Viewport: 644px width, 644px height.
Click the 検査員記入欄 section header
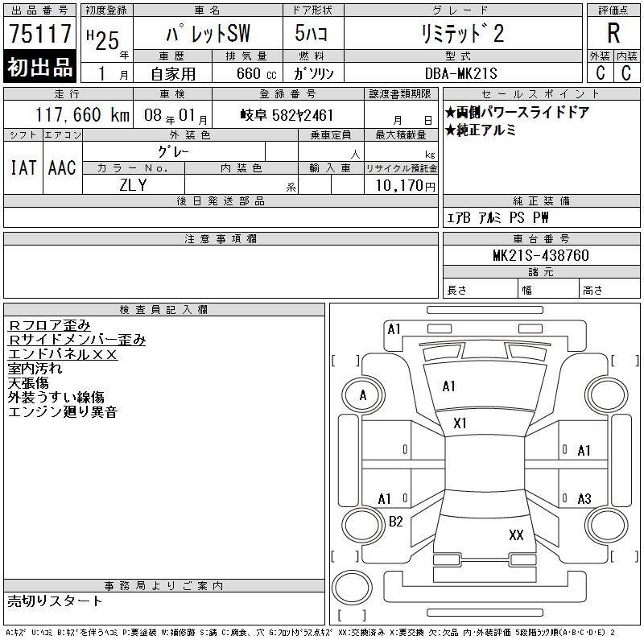click(x=164, y=309)
